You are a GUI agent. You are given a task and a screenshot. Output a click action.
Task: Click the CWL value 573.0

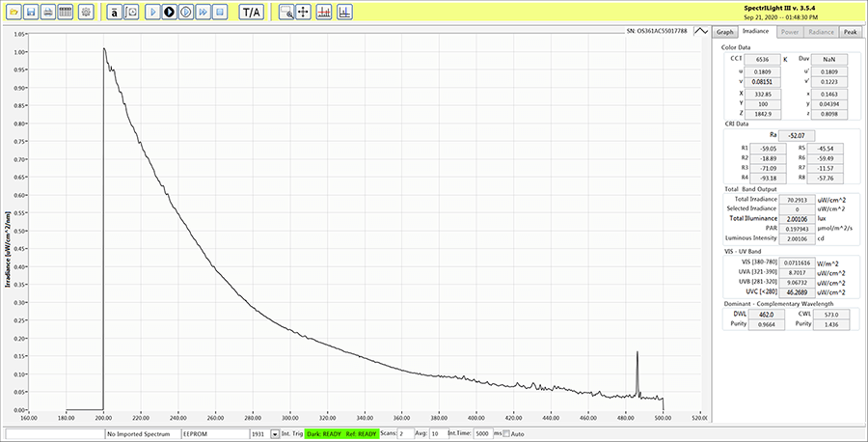831,315
